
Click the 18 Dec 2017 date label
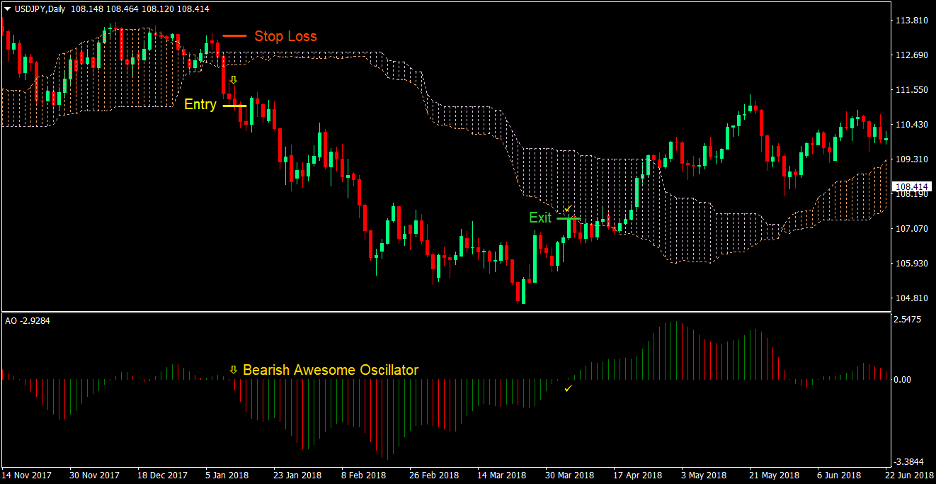click(x=161, y=475)
